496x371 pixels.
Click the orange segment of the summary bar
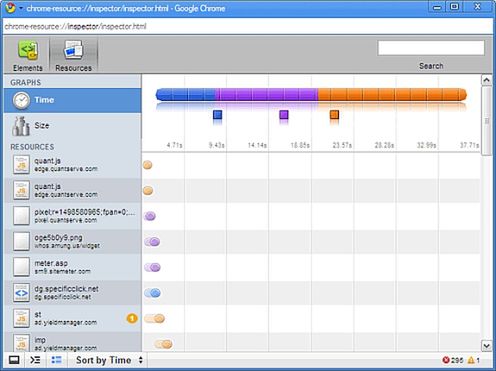[x=392, y=94]
